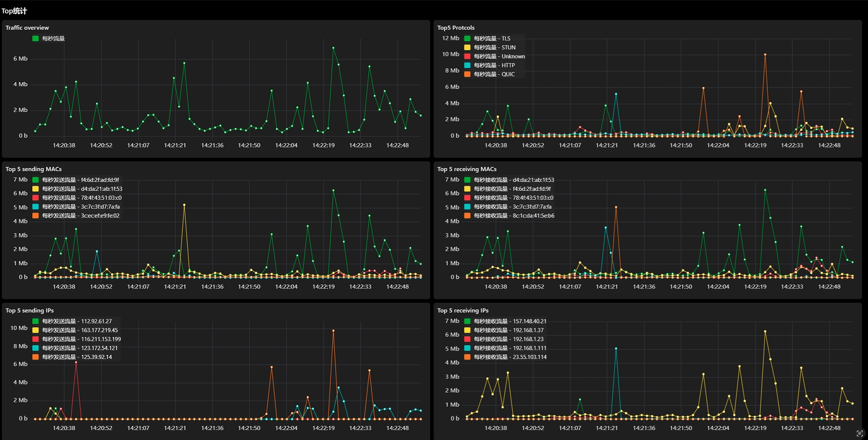Click the red swatch beside 116.211.153.199

pos(36,339)
